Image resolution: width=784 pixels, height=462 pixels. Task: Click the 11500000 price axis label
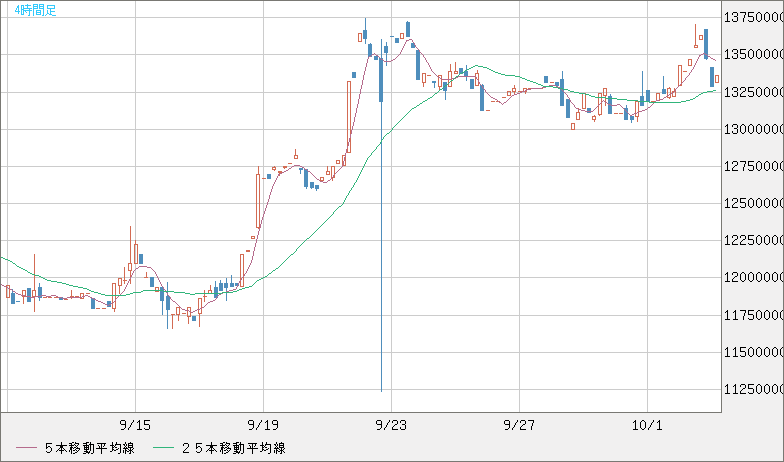tap(754, 352)
